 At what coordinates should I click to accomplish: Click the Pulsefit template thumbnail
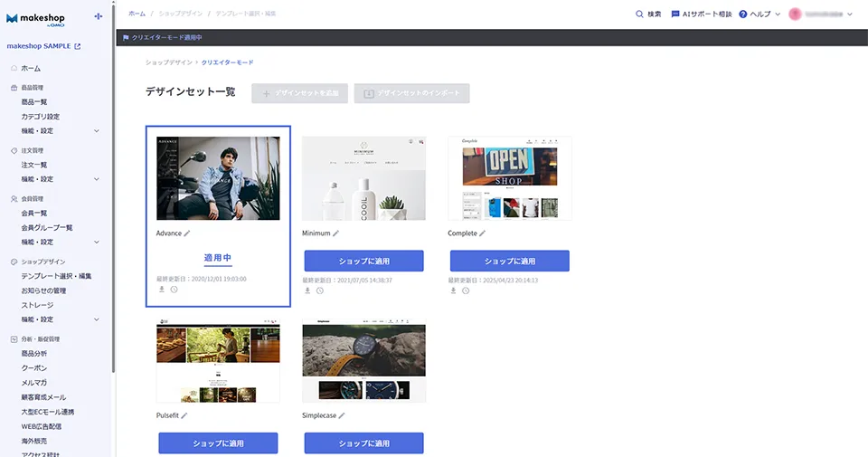pyautogui.click(x=218, y=360)
